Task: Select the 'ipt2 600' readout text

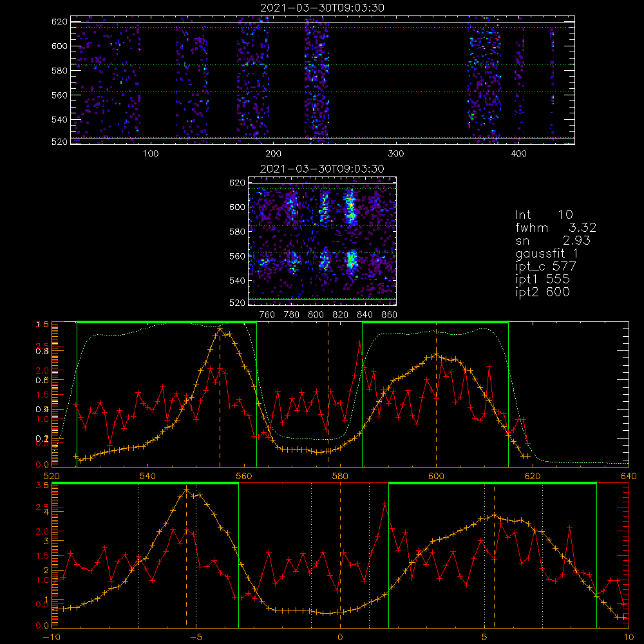Action: point(542,292)
